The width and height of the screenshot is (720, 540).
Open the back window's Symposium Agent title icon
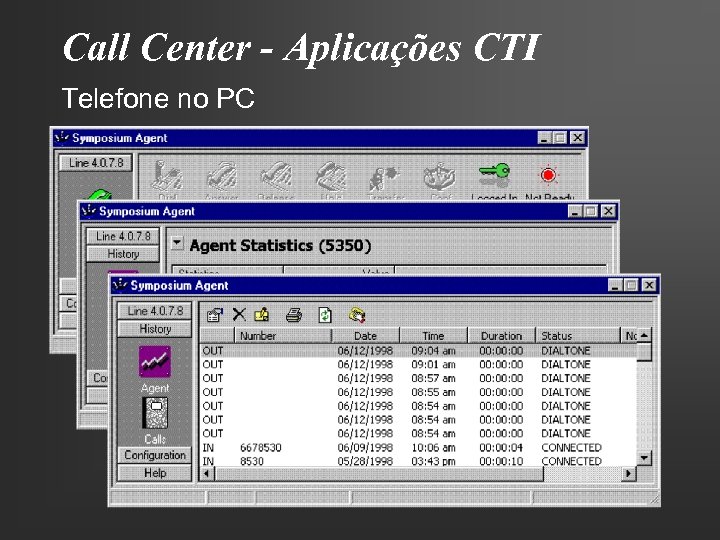(x=61, y=138)
